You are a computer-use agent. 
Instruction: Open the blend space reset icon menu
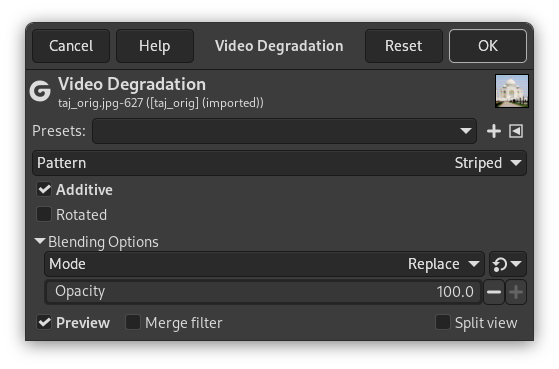(508, 264)
